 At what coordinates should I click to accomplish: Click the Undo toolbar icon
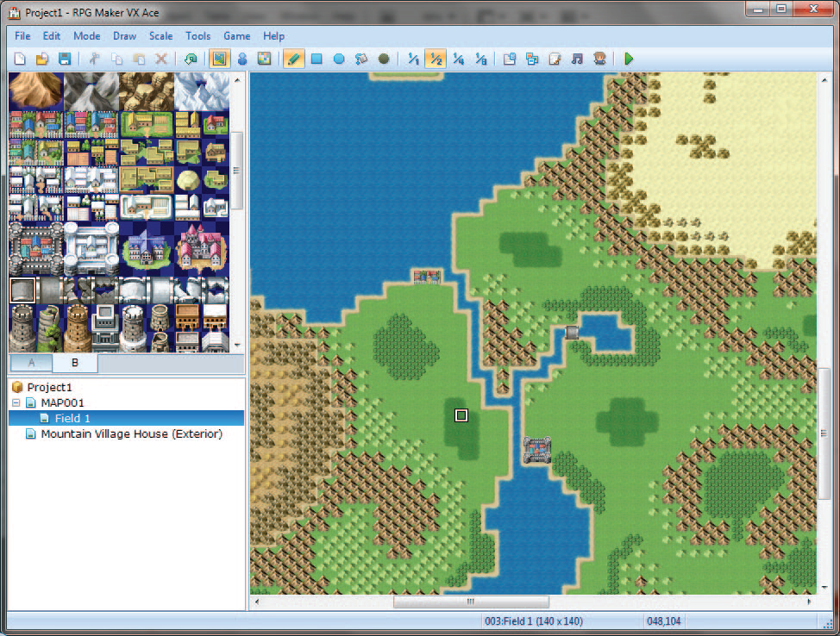tap(191, 59)
